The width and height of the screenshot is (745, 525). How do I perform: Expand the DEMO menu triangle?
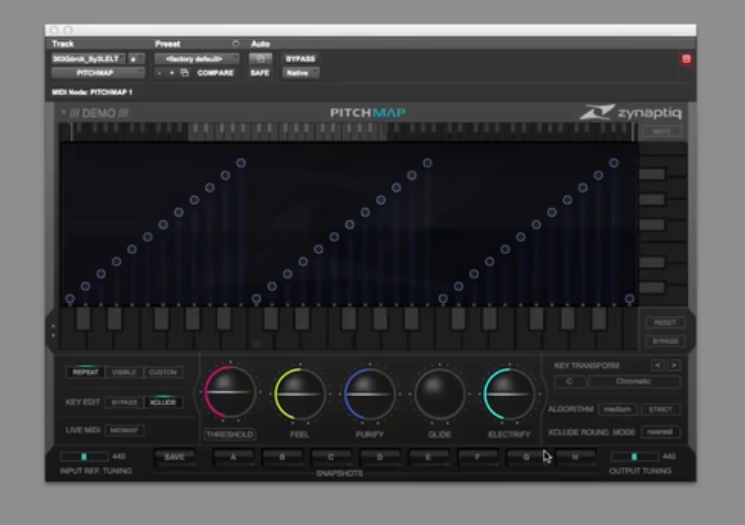[63, 113]
